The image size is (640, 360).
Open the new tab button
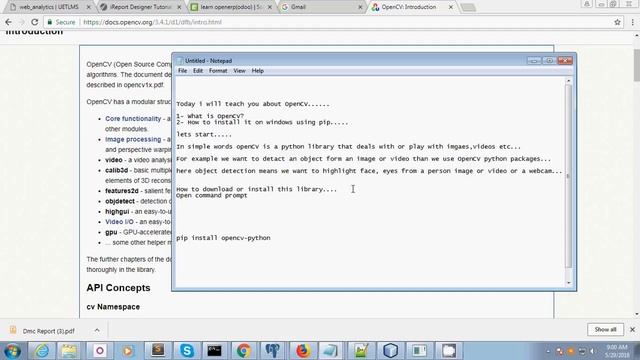[468, 7]
